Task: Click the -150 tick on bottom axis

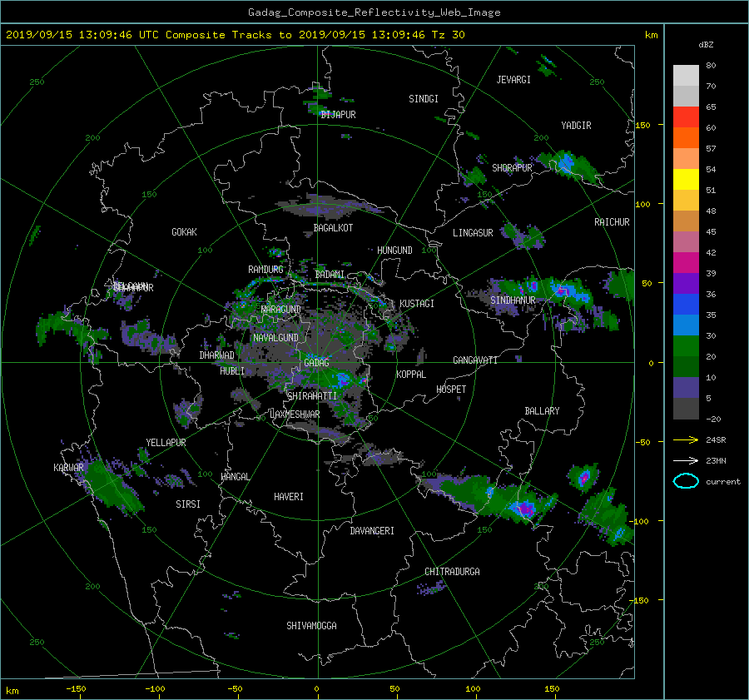Action: point(76,689)
